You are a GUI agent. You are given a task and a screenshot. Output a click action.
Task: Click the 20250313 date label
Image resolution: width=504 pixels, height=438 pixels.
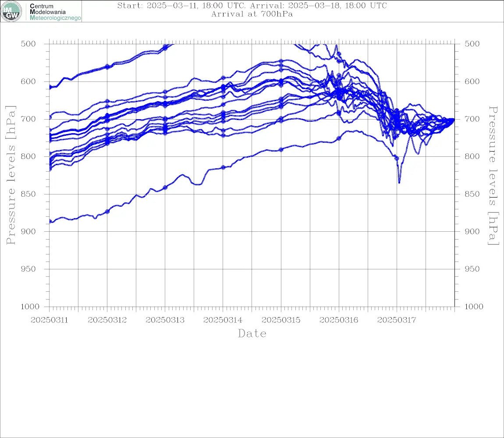point(165,320)
